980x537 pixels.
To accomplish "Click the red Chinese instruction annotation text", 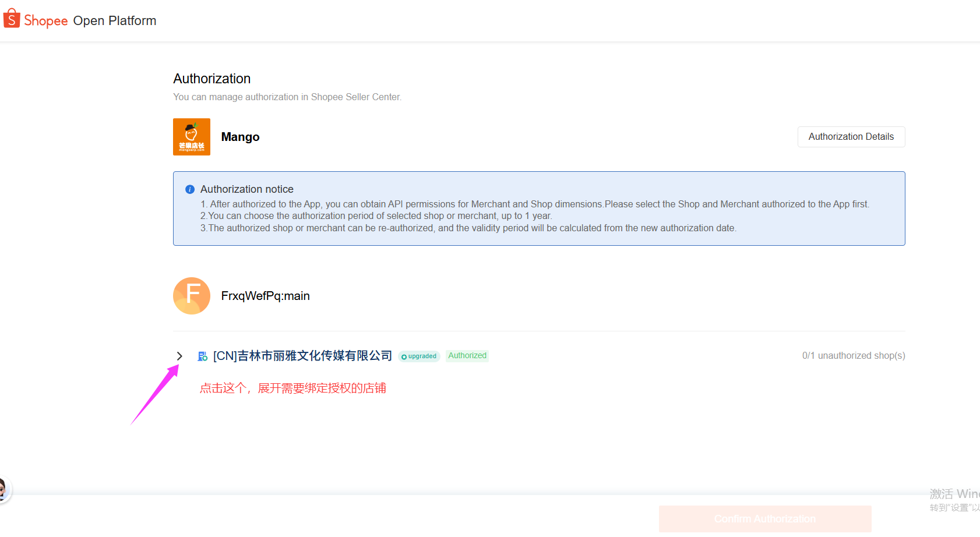I will [x=292, y=388].
